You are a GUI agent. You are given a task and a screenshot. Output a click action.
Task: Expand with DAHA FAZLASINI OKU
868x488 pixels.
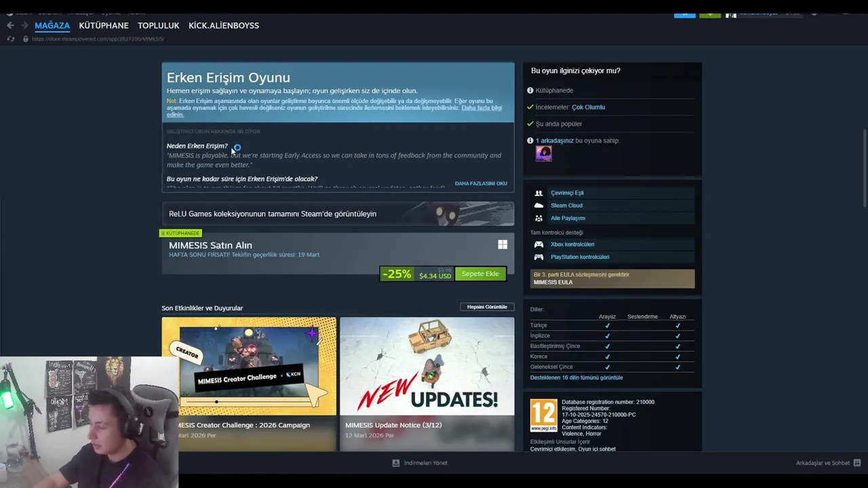click(x=481, y=184)
